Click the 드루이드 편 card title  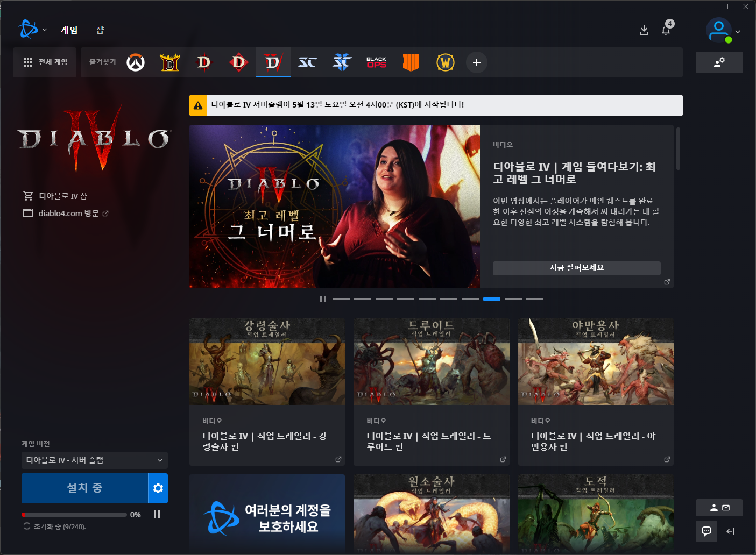pyautogui.click(x=429, y=442)
